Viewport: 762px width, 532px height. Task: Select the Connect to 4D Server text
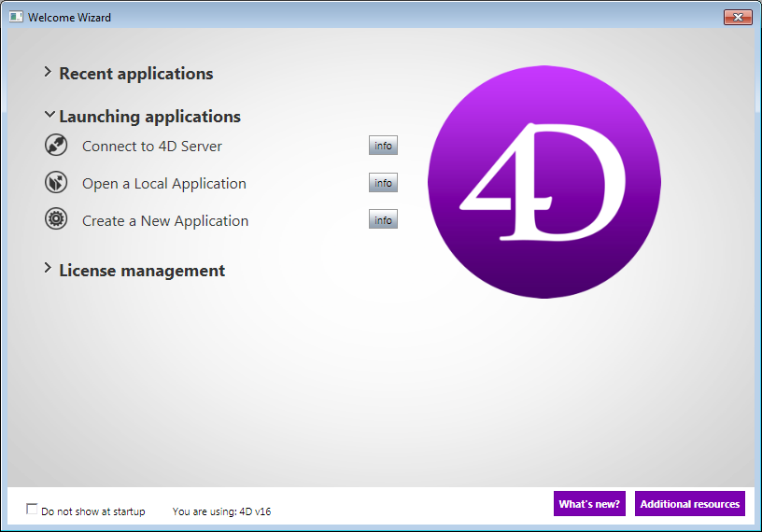click(152, 147)
